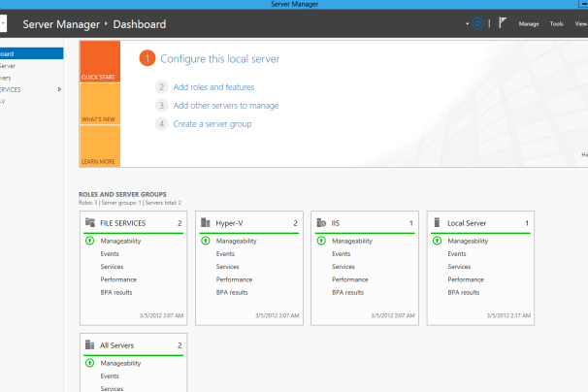Open BPA results in Local Server tile

464,292
